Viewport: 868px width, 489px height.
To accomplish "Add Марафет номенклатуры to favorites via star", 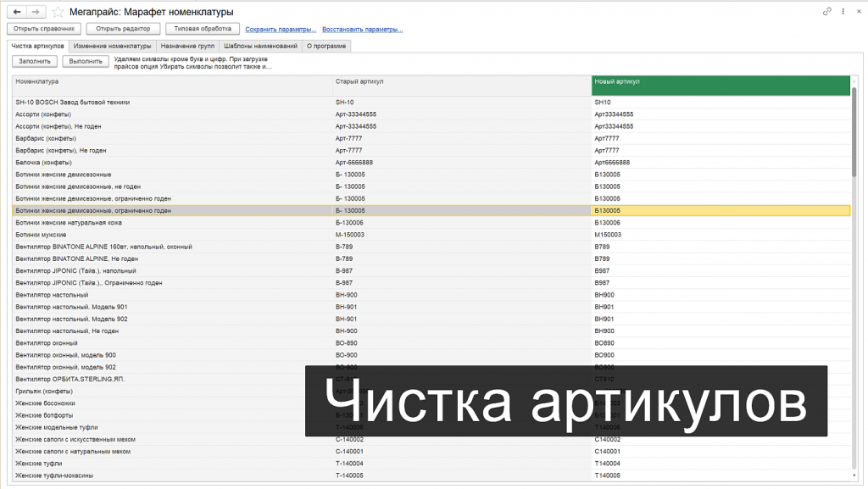I will pos(57,12).
